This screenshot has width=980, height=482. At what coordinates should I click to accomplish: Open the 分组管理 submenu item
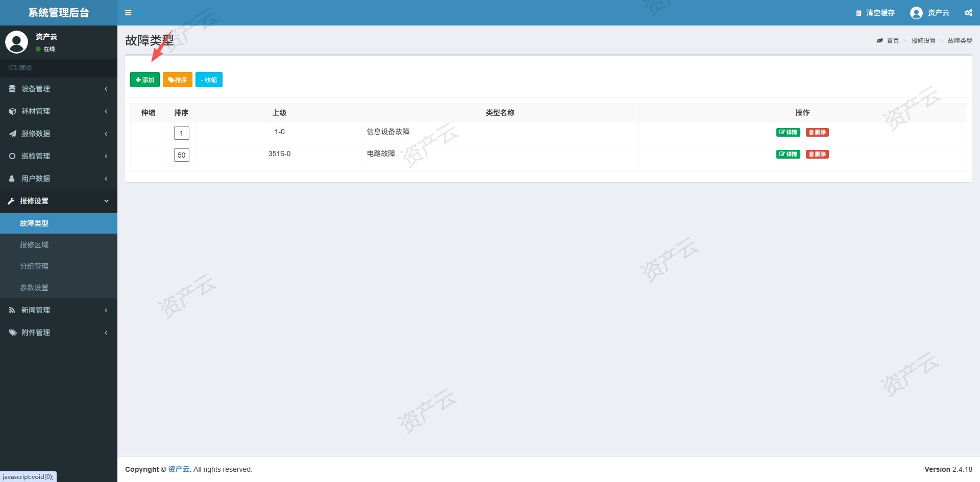tap(59, 266)
